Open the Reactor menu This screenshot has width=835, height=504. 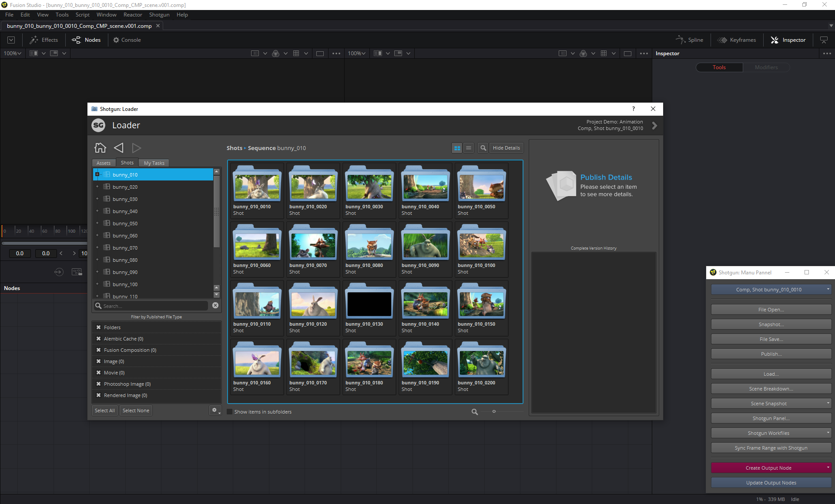point(133,15)
